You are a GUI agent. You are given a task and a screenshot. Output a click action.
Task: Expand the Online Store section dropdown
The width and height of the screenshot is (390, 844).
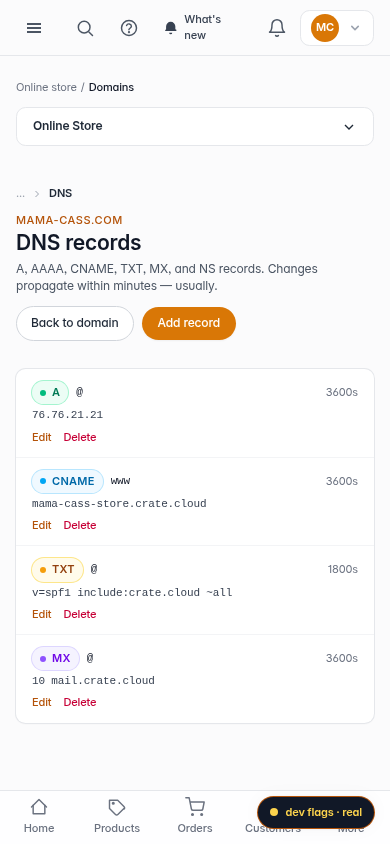[x=195, y=126]
